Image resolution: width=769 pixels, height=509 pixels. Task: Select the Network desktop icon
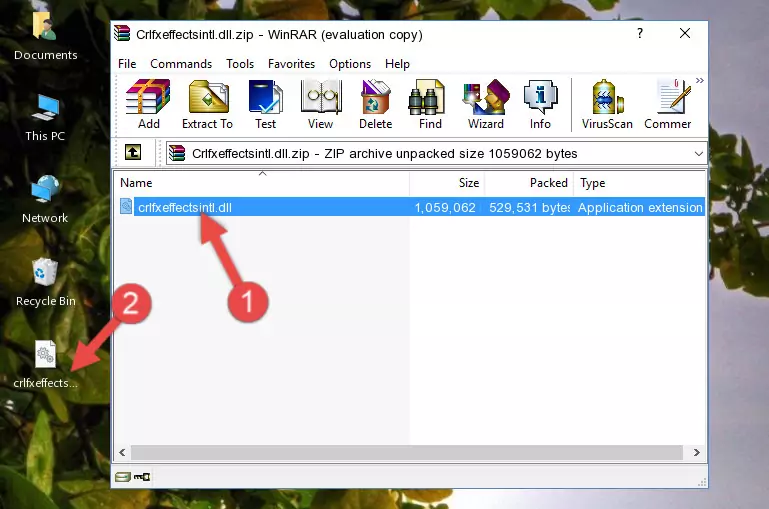pyautogui.click(x=45, y=199)
